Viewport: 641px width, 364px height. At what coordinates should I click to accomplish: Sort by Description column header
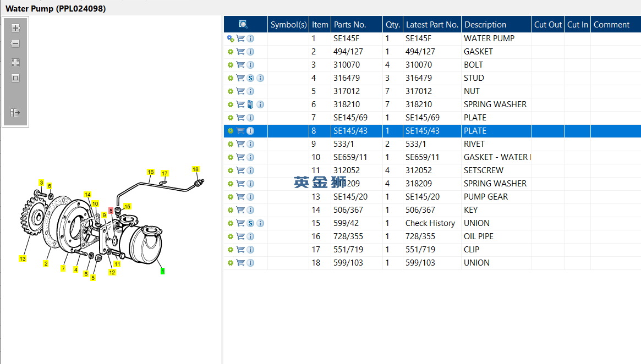coord(496,25)
